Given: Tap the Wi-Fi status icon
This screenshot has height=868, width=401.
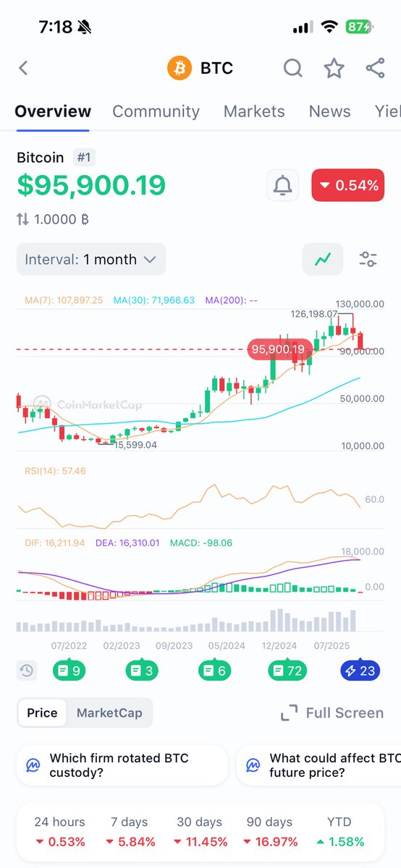Looking at the screenshot, I should point(330,27).
